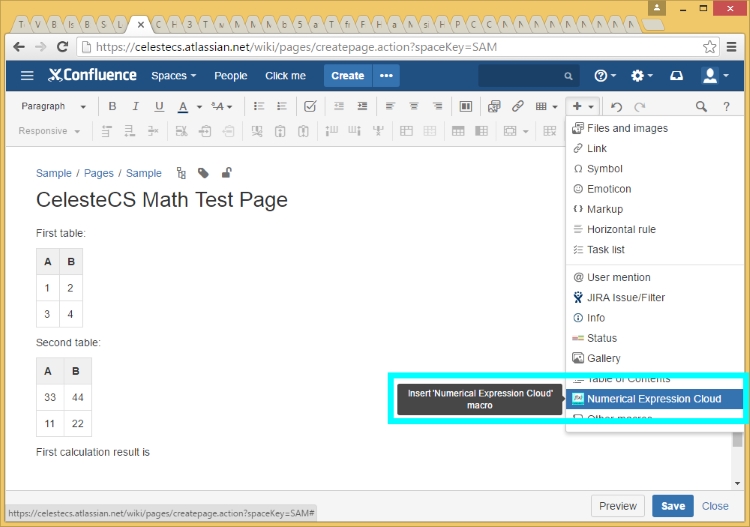Redo the last edit
The width and height of the screenshot is (750, 527).
click(640, 107)
